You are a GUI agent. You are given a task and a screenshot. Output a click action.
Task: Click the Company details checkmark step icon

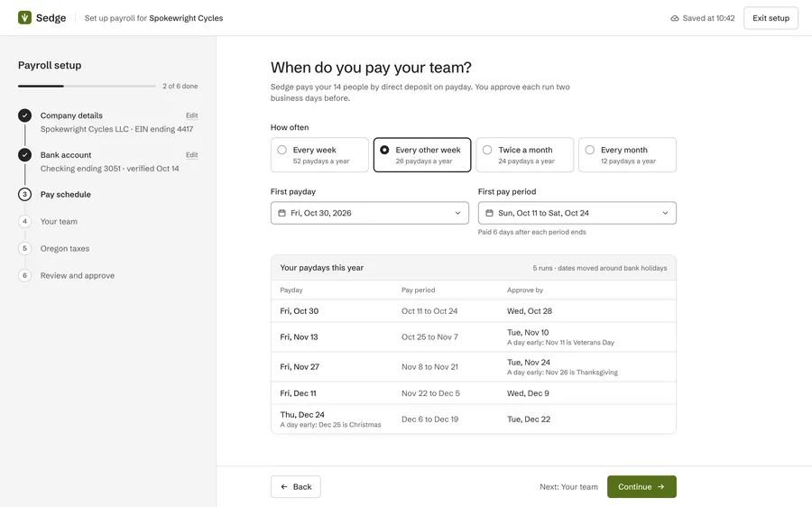point(24,115)
